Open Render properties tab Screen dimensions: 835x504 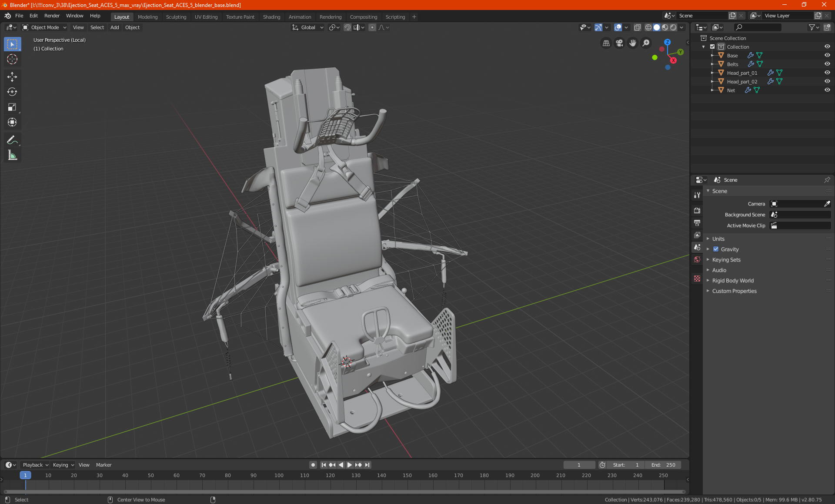coord(697,210)
